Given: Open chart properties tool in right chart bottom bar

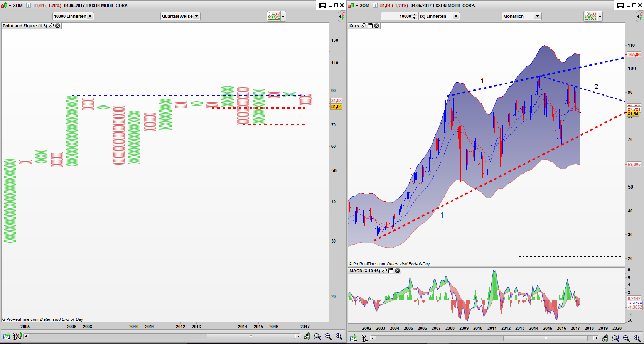Looking at the screenshot, I should (x=605, y=338).
